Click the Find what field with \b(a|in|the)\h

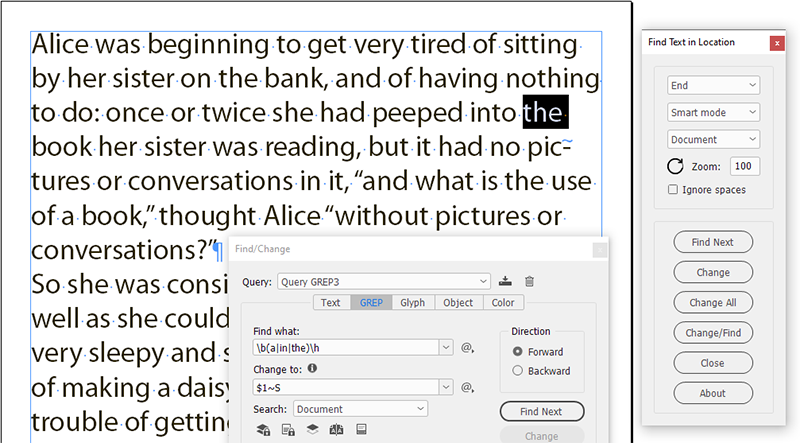pyautogui.click(x=346, y=348)
